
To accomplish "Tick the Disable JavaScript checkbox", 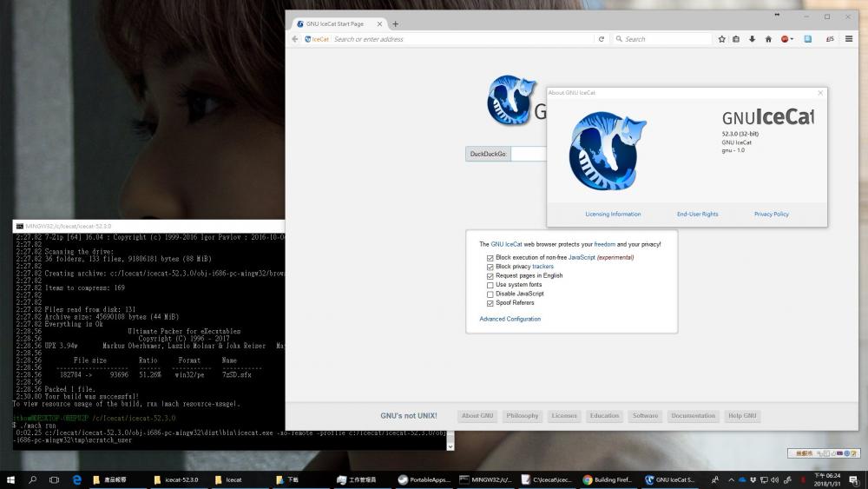I will click(490, 294).
